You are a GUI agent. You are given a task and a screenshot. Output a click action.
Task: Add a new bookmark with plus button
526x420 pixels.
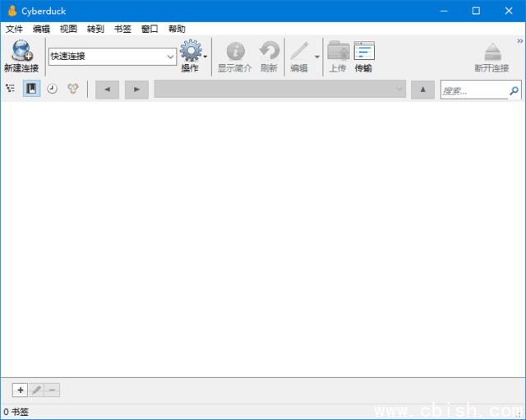tap(21, 390)
